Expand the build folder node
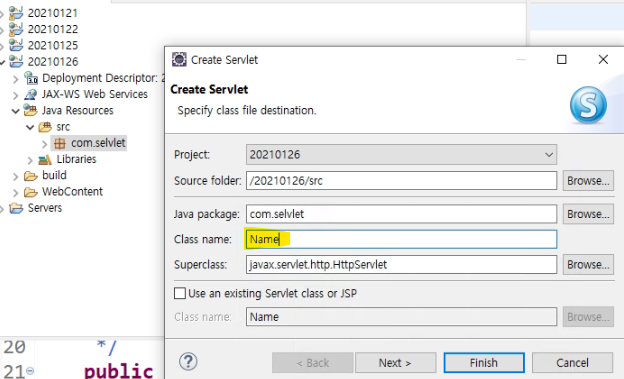624x379 pixels. click(x=16, y=176)
